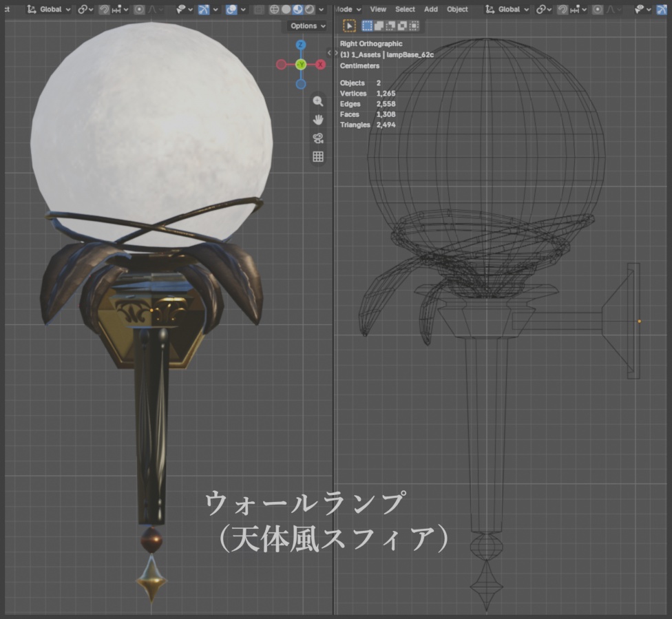Open snapping options dropdown in right viewport
Screen dimensions: 672x619
point(578,9)
